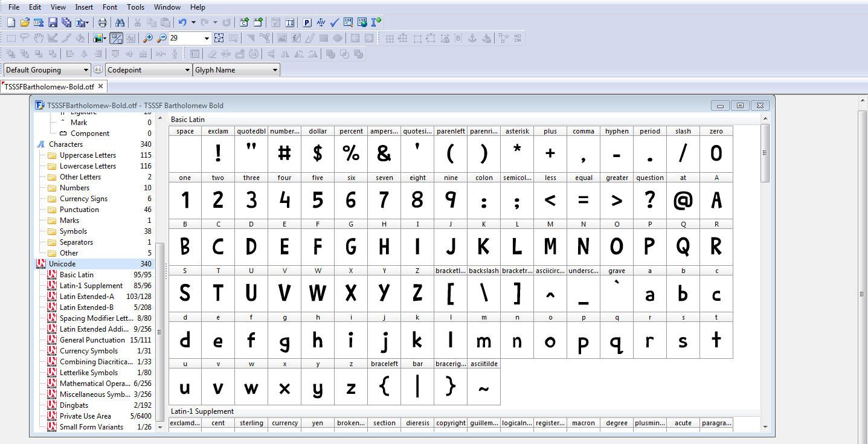Screen dimensions: 868x444
Task: Click the font properties window icon
Action: (x=39, y=22)
